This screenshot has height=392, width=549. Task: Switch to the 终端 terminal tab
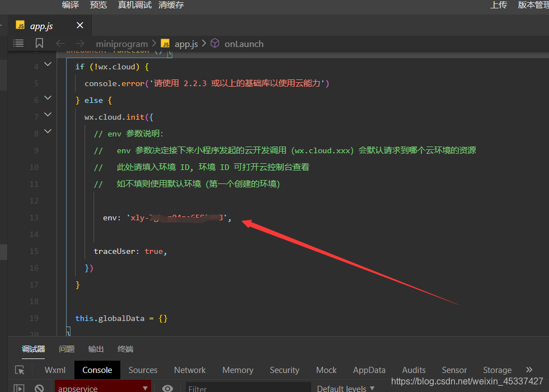click(125, 349)
